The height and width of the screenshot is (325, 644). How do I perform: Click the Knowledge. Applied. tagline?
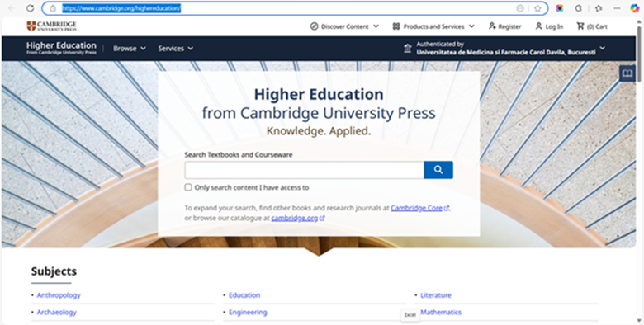(319, 131)
